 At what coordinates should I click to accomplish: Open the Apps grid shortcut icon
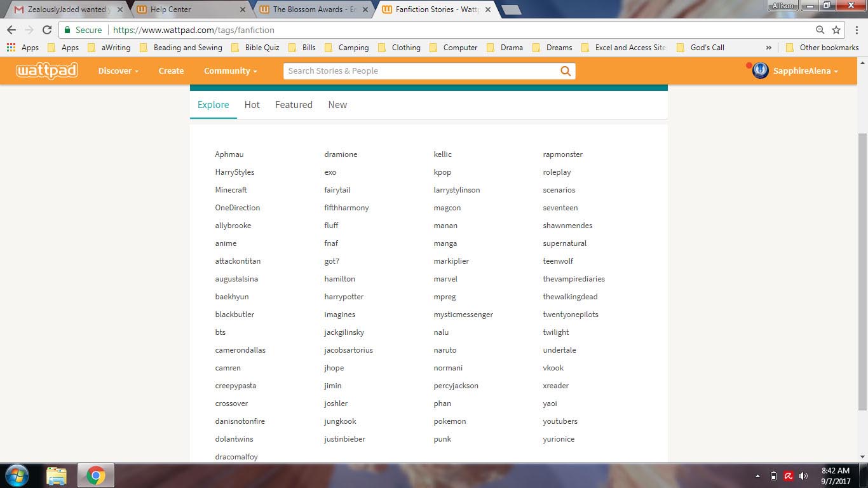click(11, 48)
